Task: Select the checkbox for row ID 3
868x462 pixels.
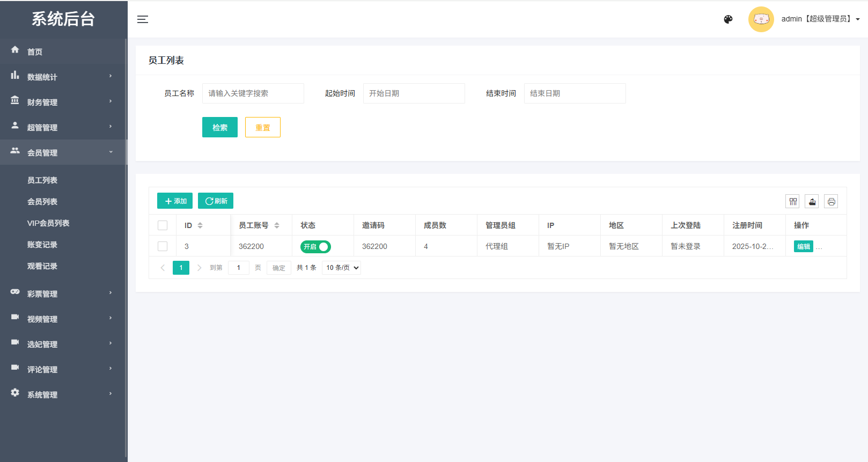Action: coord(163,246)
